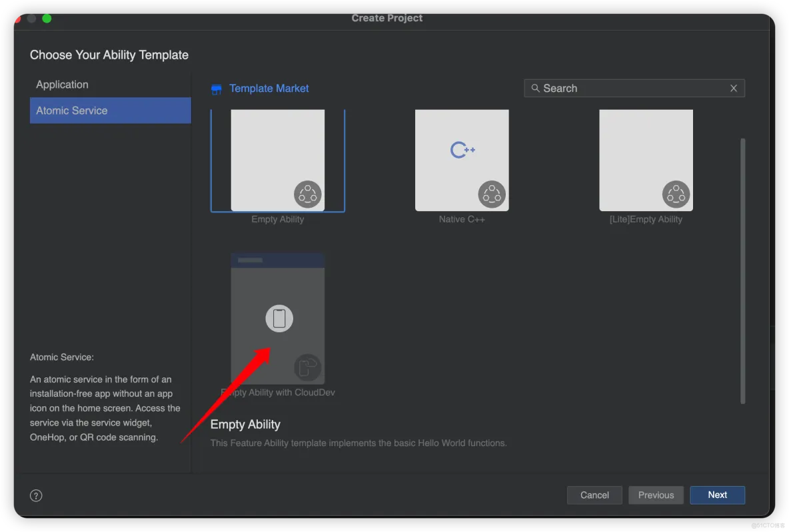Click the atomic service badge on Native C++
Viewport: 789px width, 532px height.
coord(492,194)
